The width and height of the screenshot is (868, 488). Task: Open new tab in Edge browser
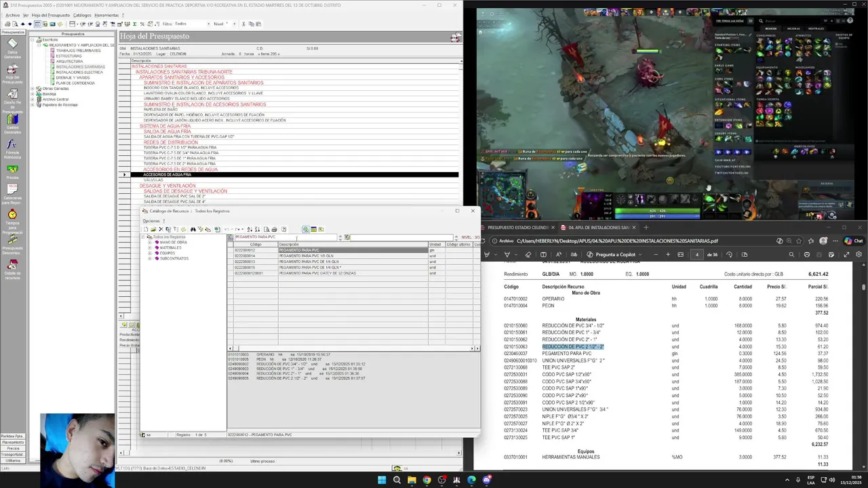646,228
